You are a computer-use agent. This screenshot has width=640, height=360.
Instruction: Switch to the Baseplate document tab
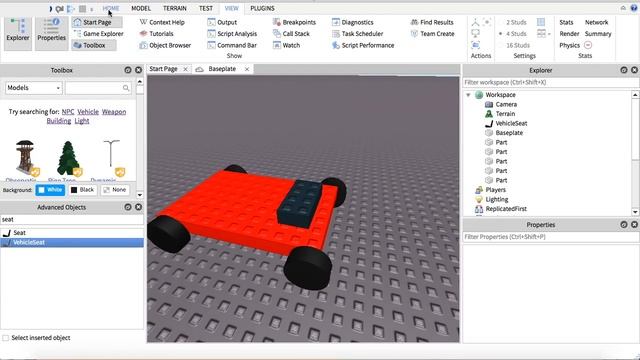(x=222, y=69)
